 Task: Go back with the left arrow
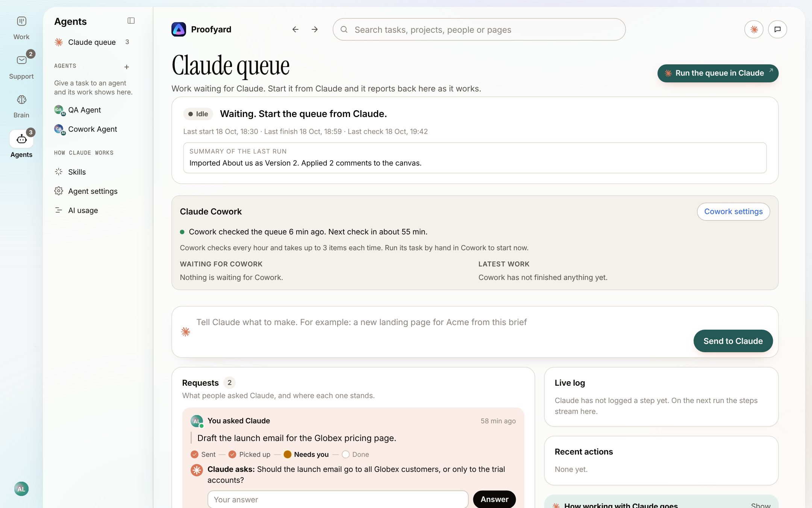295,29
